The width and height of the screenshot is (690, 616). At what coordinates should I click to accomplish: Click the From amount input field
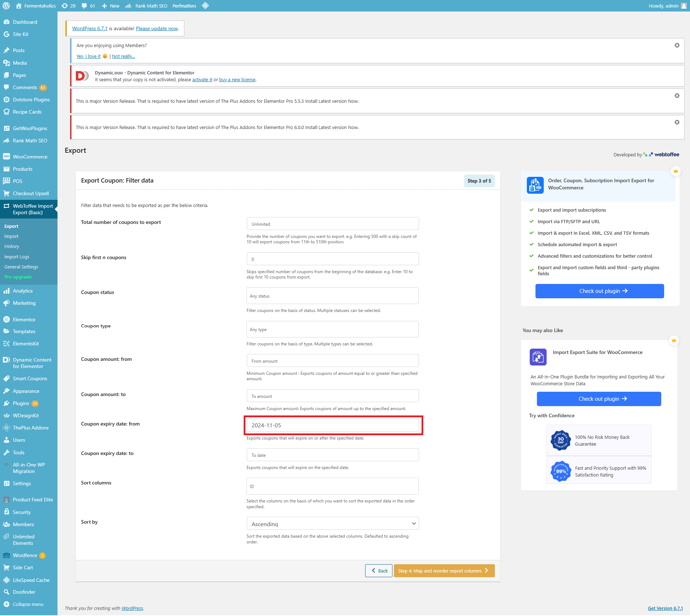point(333,361)
